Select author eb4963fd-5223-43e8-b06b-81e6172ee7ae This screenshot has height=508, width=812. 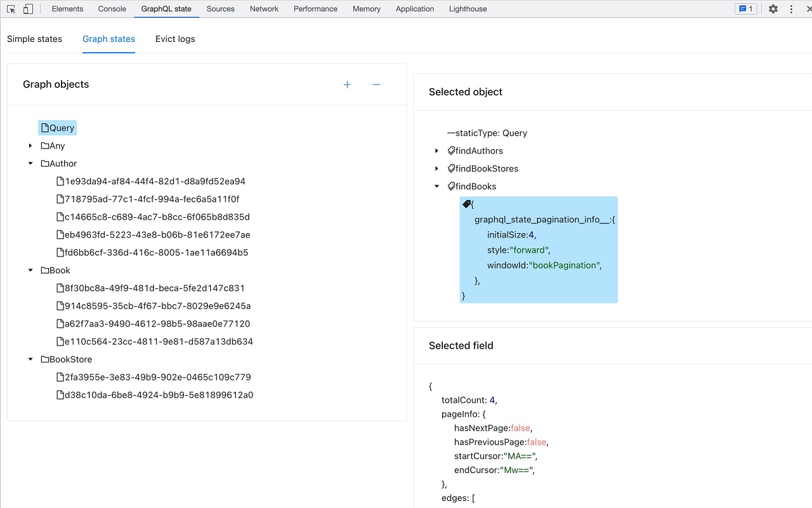(x=157, y=235)
